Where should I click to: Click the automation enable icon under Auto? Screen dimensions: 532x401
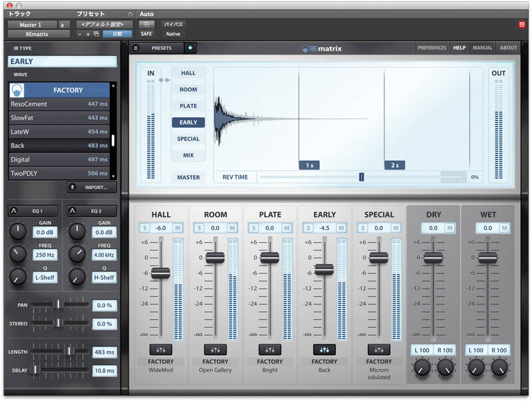[146, 25]
